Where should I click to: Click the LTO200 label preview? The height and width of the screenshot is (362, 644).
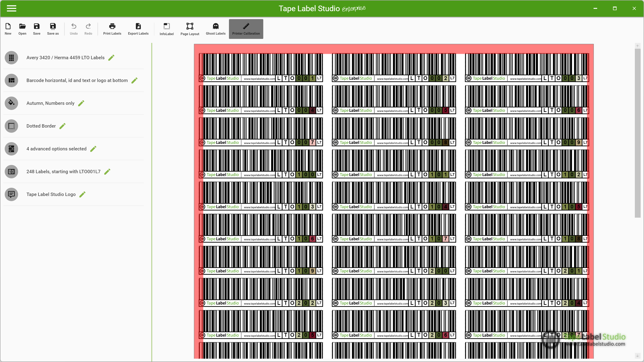[394, 260]
